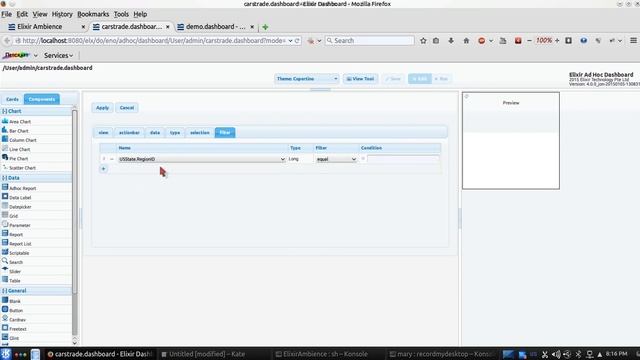Select the Data Label component
Image resolution: width=640 pixels, height=360 pixels.
pyautogui.click(x=17, y=198)
